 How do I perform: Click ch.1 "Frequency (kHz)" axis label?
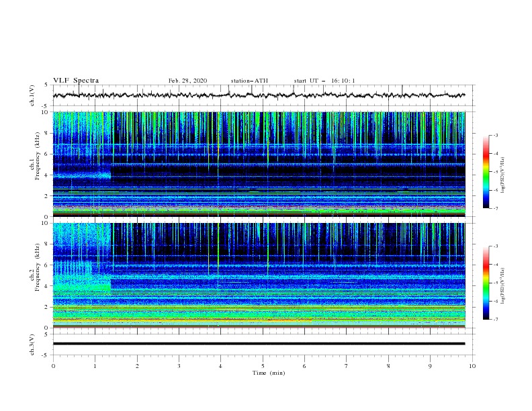pos(38,156)
